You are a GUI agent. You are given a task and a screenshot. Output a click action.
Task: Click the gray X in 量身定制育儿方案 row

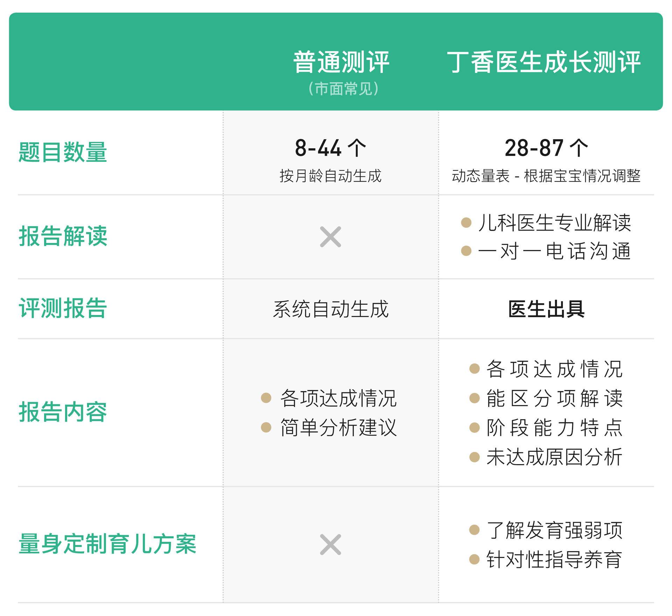tap(330, 545)
